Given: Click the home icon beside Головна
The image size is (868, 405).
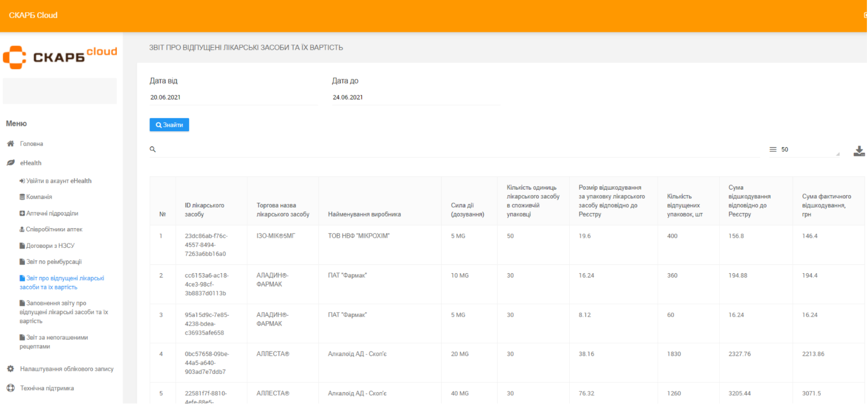Looking at the screenshot, I should (10, 143).
